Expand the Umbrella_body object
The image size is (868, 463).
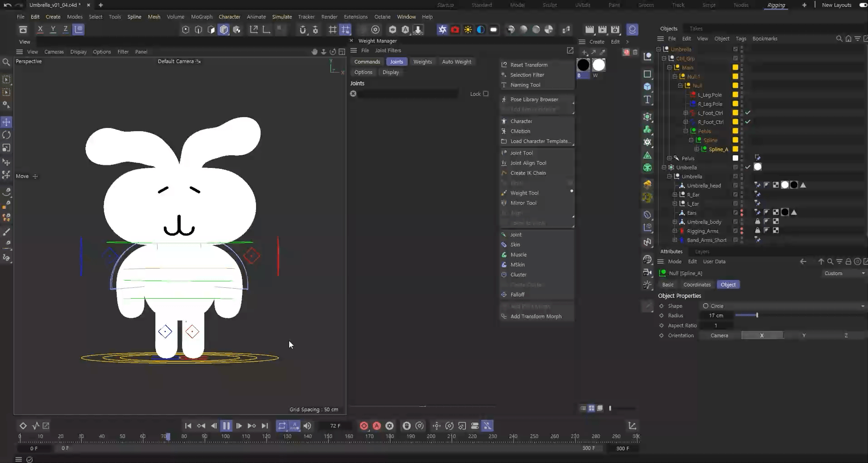675,222
